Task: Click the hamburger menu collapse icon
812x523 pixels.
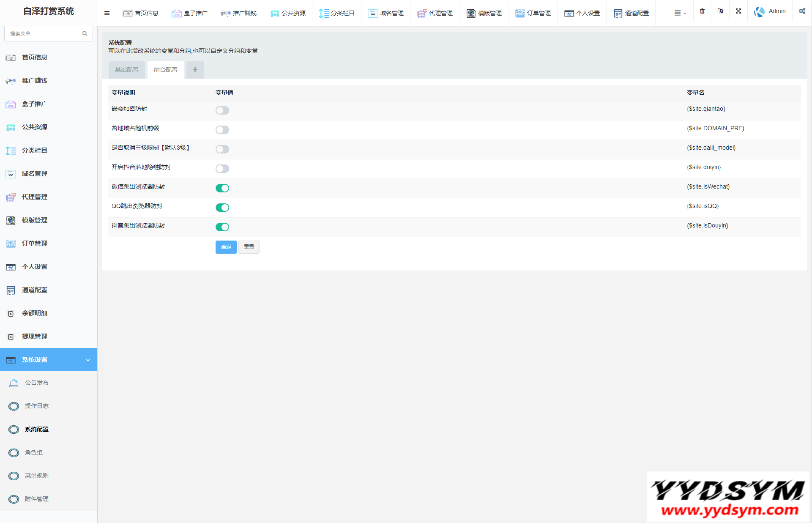Action: [x=107, y=13]
